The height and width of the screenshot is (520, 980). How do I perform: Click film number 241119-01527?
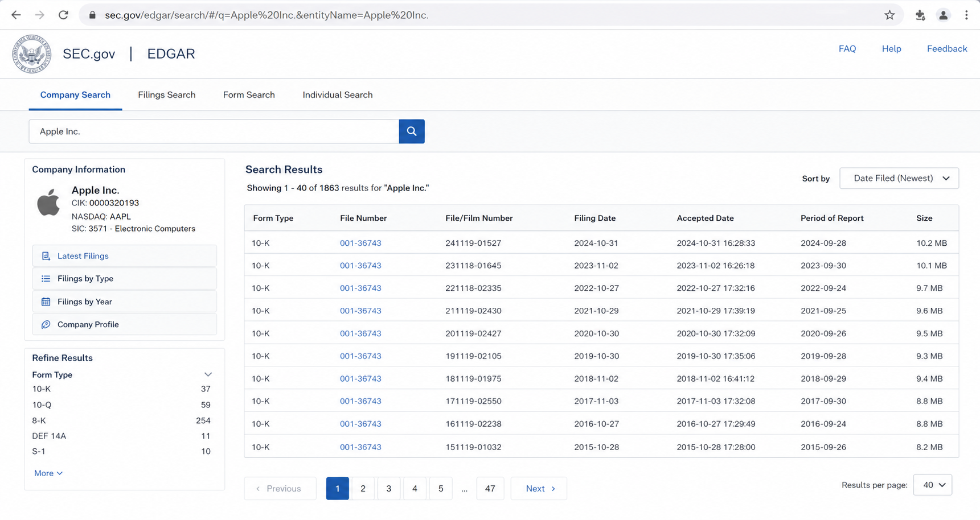(x=473, y=244)
